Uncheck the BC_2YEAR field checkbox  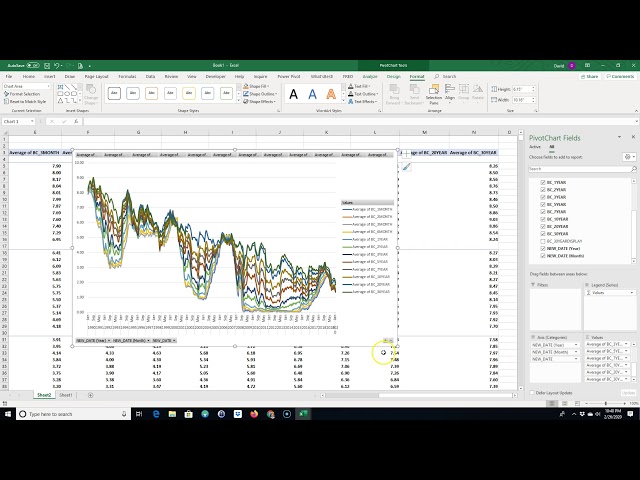(543, 190)
